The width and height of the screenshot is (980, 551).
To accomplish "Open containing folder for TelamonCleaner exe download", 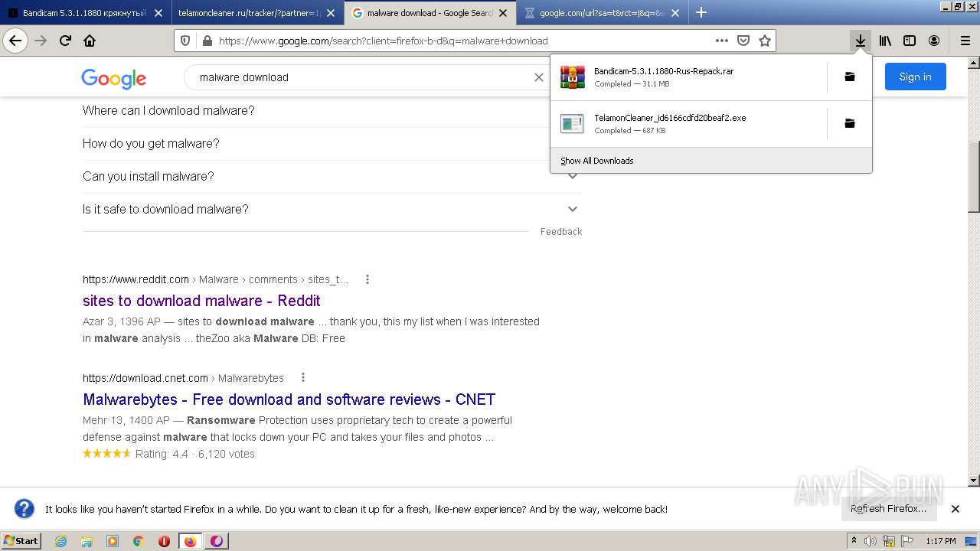I will coord(850,123).
